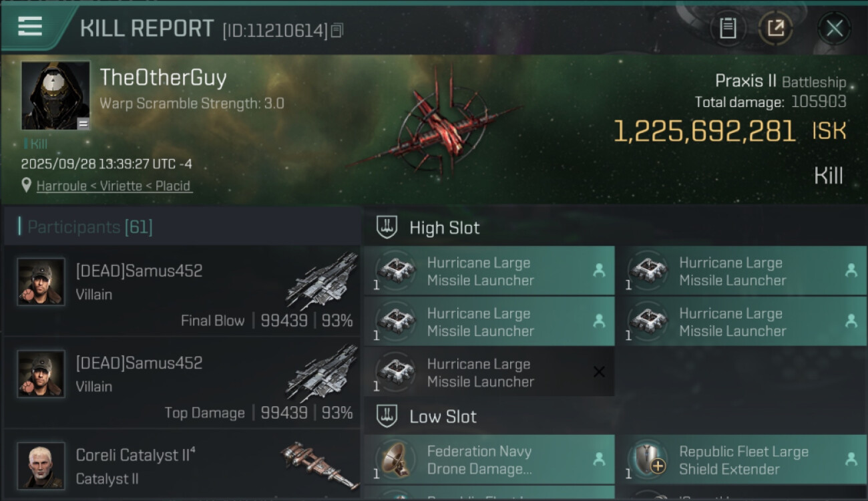Image resolution: width=868 pixels, height=501 pixels.
Task: Close the kill report window
Action: (834, 29)
